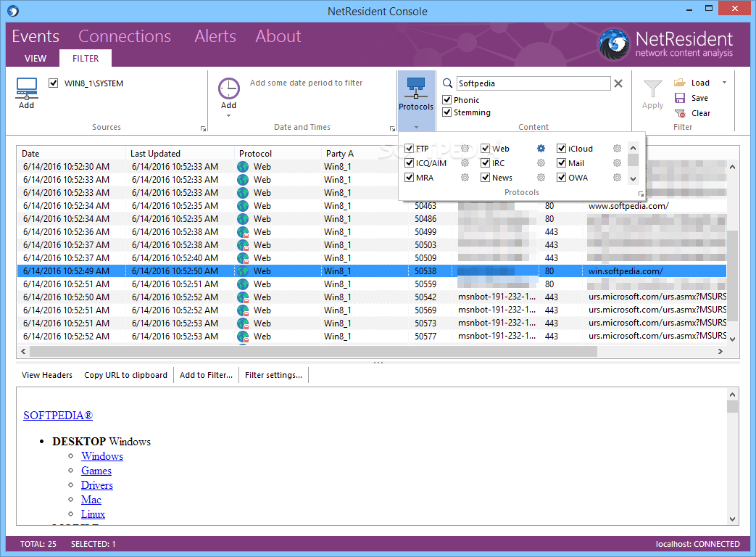
Task: Click the events table vertical scrollbar thumb
Action: [732, 275]
